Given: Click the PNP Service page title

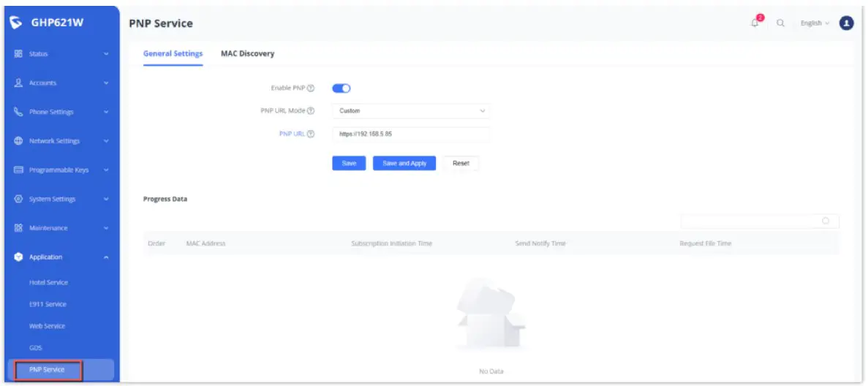Looking at the screenshot, I should pos(161,23).
